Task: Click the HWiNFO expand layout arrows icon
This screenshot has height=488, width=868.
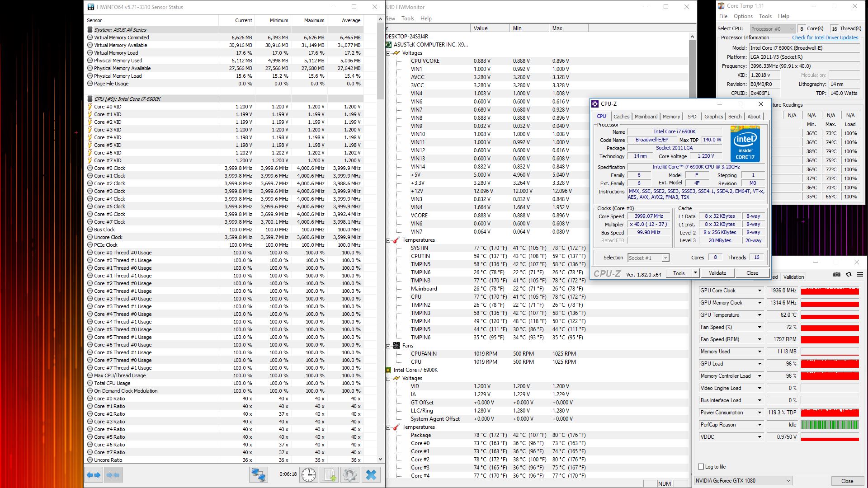Action: 94,475
